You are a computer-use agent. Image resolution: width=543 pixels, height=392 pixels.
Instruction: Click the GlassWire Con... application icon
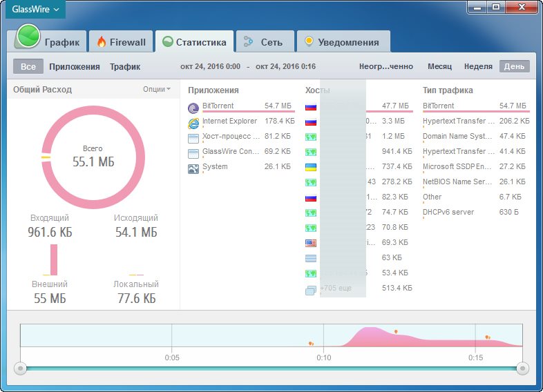click(x=193, y=154)
